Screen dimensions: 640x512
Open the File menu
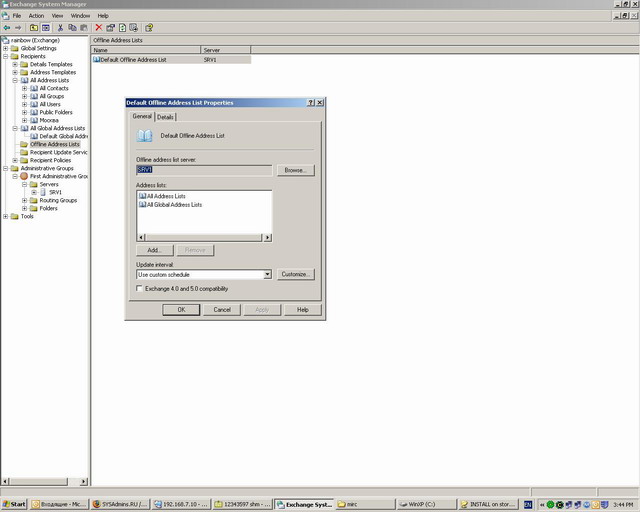[x=17, y=16]
